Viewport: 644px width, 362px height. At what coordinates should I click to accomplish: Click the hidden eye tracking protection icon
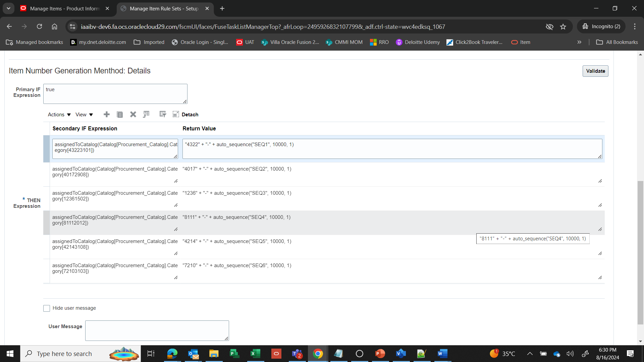point(550,26)
